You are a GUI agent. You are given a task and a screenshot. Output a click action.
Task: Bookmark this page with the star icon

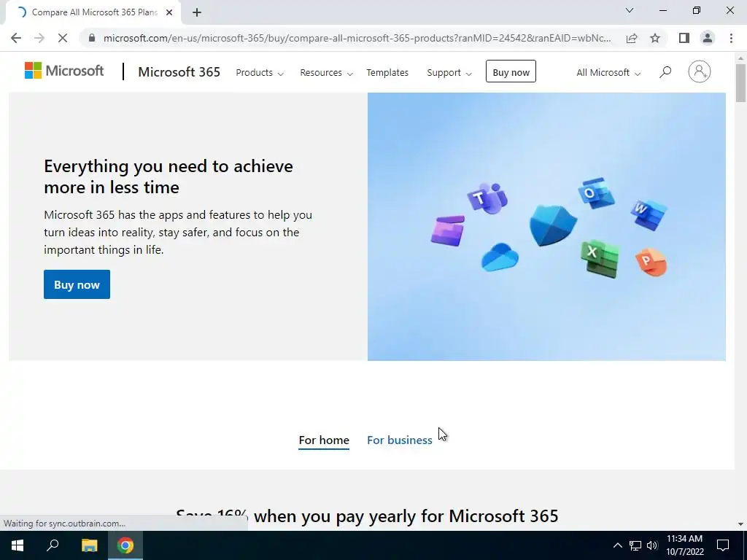point(655,38)
